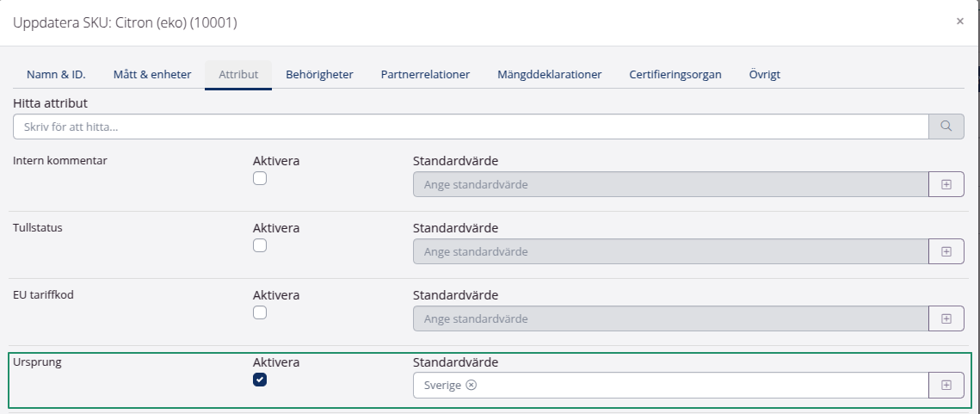
Task: Click the plus icon in Ursprung row
Action: pos(946,386)
